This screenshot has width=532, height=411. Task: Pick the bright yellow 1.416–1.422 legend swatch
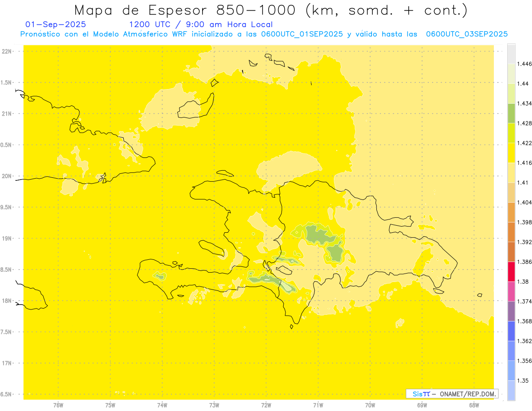point(511,153)
